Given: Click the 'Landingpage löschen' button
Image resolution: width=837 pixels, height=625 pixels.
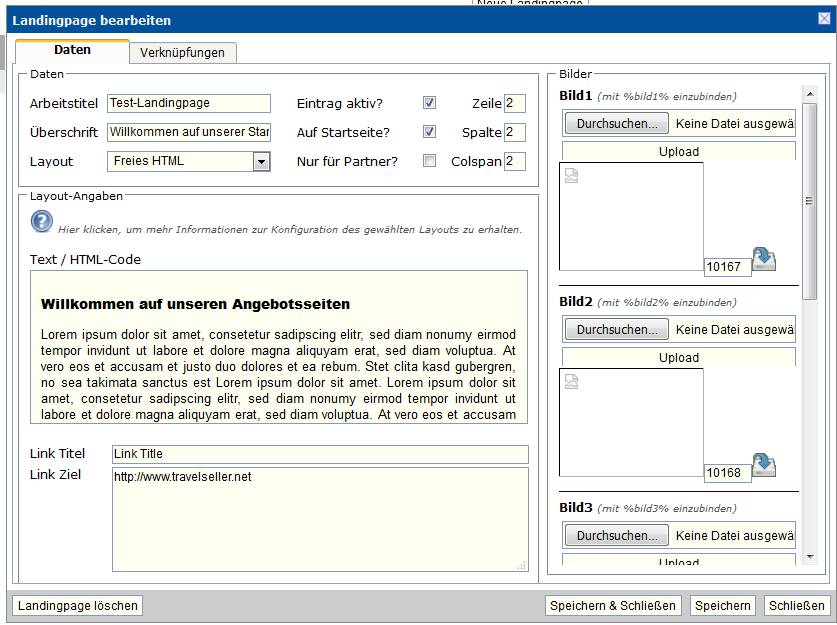Looking at the screenshot, I should click(x=77, y=605).
